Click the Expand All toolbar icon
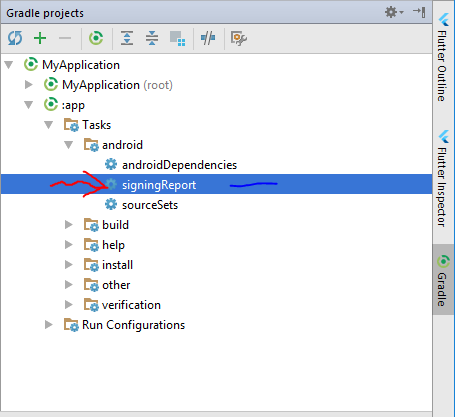The height and width of the screenshot is (417, 455). coord(127,38)
